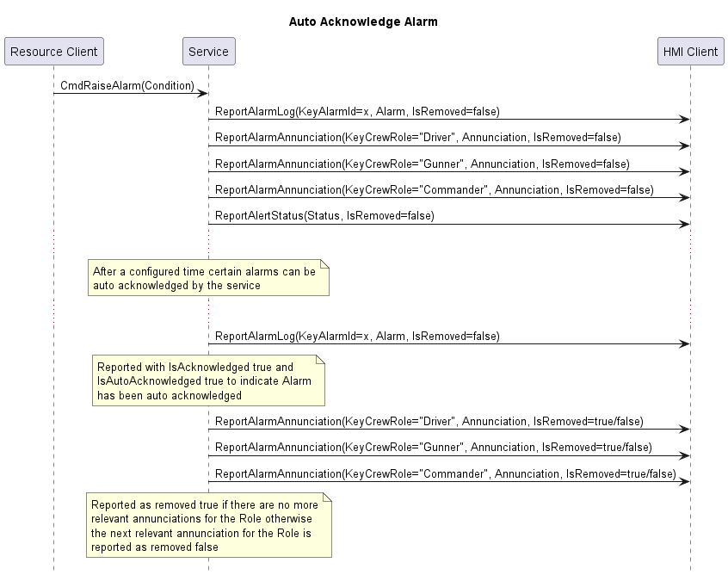The width and height of the screenshot is (728, 575).
Task: Select the CmdRaiseAlarm(Condition) message label
Action: pos(127,85)
